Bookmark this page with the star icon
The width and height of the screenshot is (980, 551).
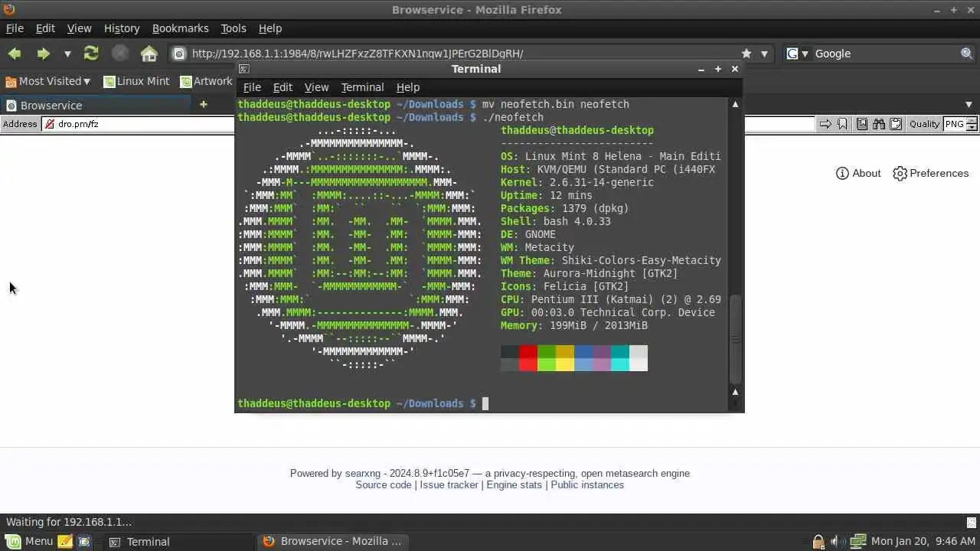pyautogui.click(x=746, y=54)
